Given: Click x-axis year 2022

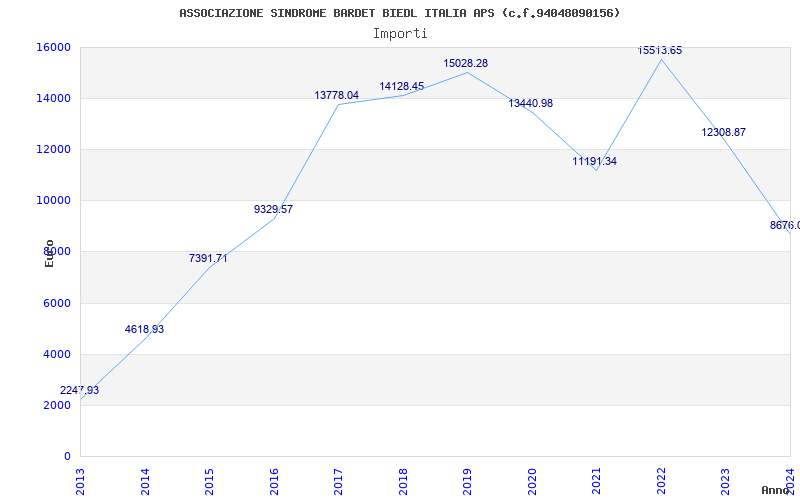Looking at the screenshot, I should [661, 482].
